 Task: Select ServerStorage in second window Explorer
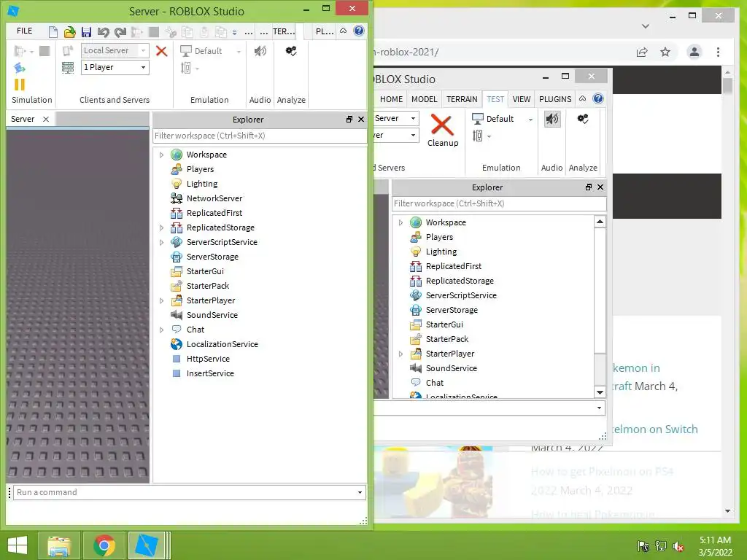pos(452,310)
